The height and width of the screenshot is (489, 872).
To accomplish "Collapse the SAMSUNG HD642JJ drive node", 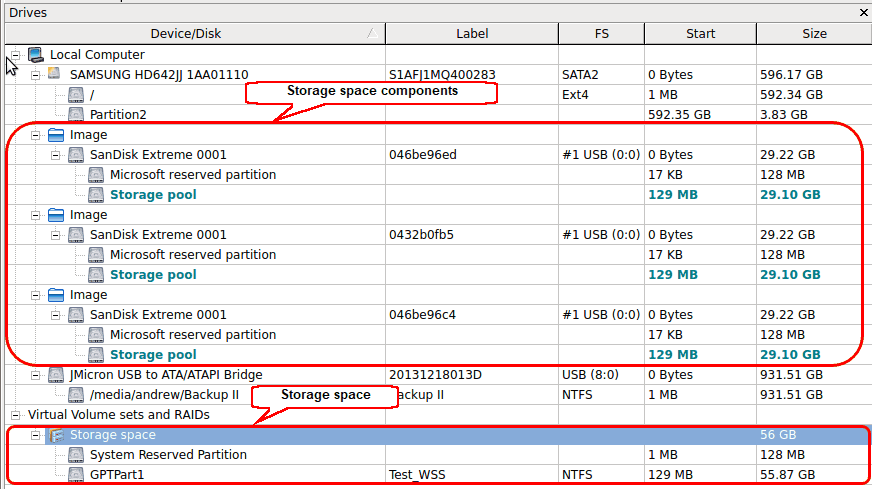I will [36, 75].
